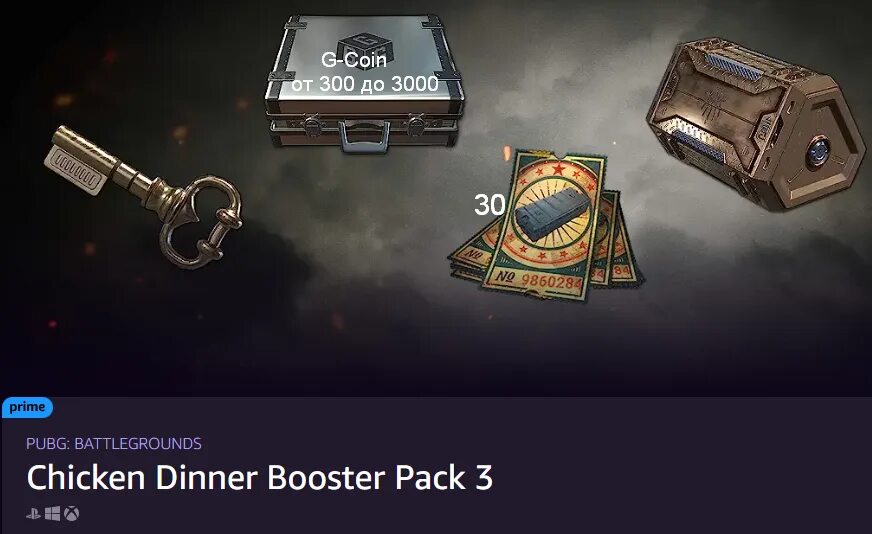872x534 pixels.
Task: Open the Chicken Dinner Booster Pack 3 title
Action: point(260,477)
